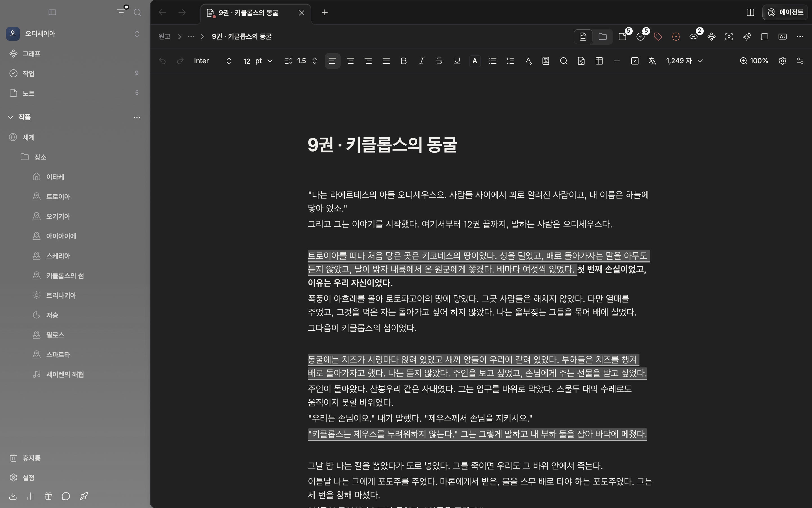Open sidebar search magnifier

[x=137, y=12]
